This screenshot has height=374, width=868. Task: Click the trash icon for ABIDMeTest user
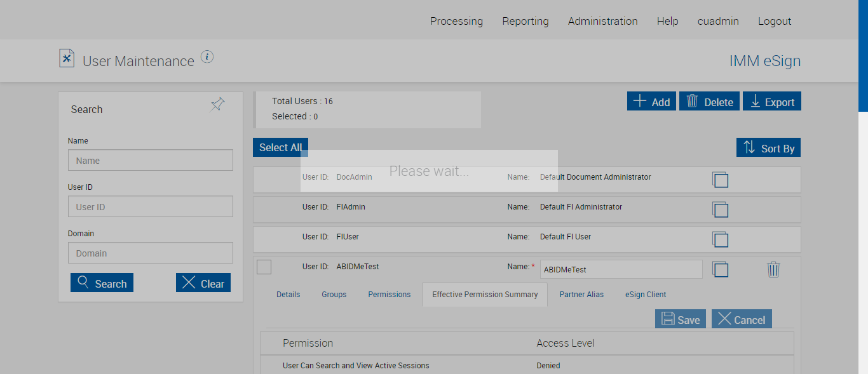coord(773,269)
